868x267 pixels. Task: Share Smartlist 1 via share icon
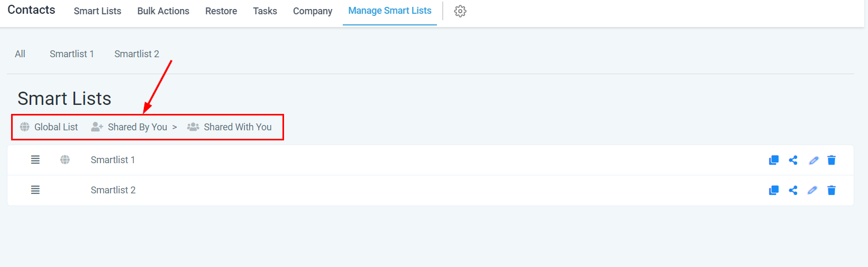click(793, 160)
